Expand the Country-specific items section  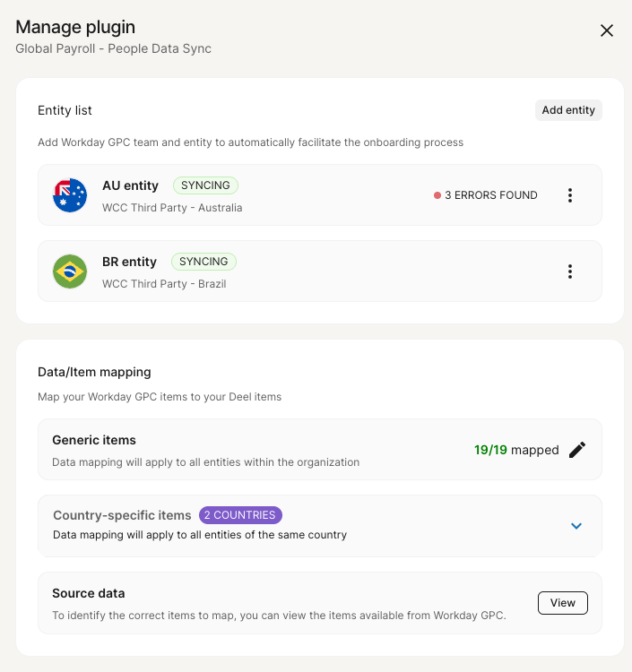point(576,525)
